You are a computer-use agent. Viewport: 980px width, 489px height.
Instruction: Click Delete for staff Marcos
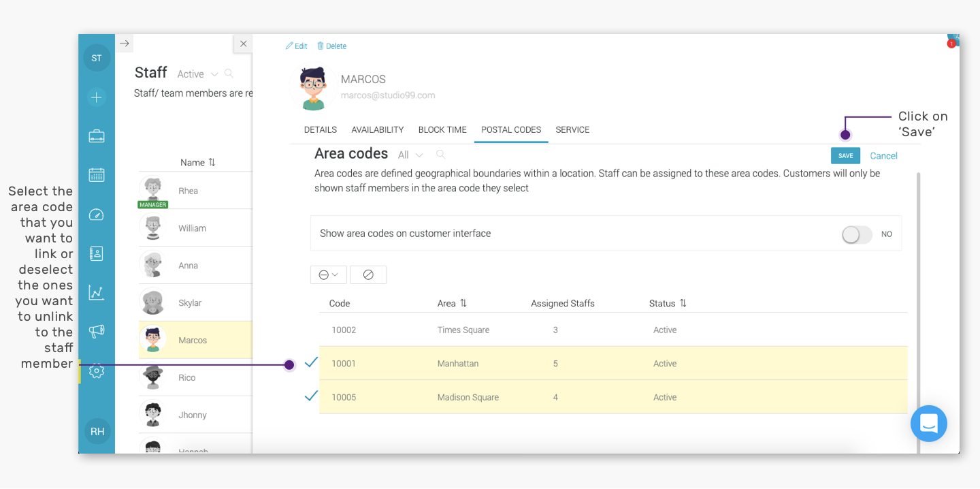[332, 46]
